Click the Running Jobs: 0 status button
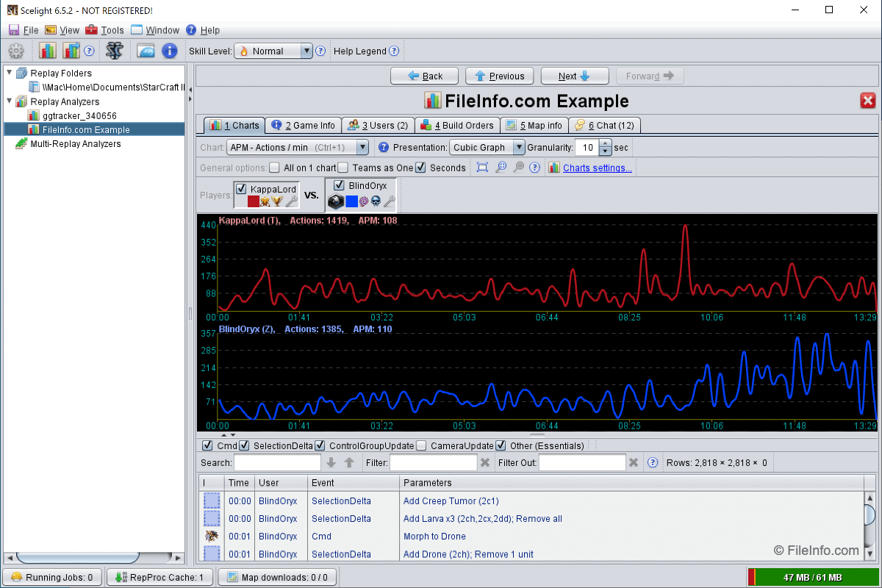 [53, 577]
